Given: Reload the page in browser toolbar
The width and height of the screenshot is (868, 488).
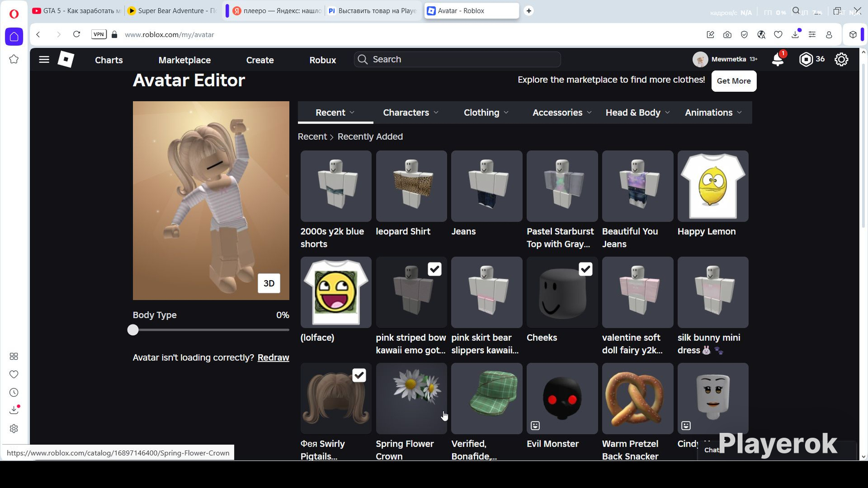Looking at the screenshot, I should [77, 34].
